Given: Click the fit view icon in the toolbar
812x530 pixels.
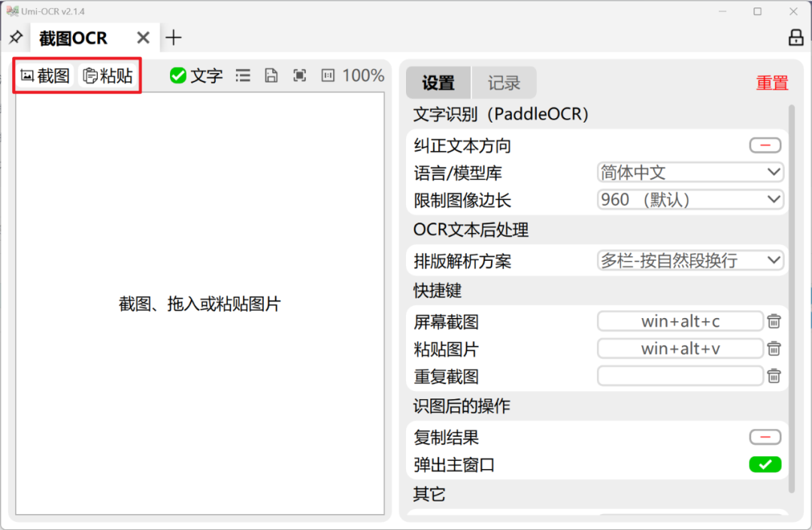Looking at the screenshot, I should pos(299,75).
